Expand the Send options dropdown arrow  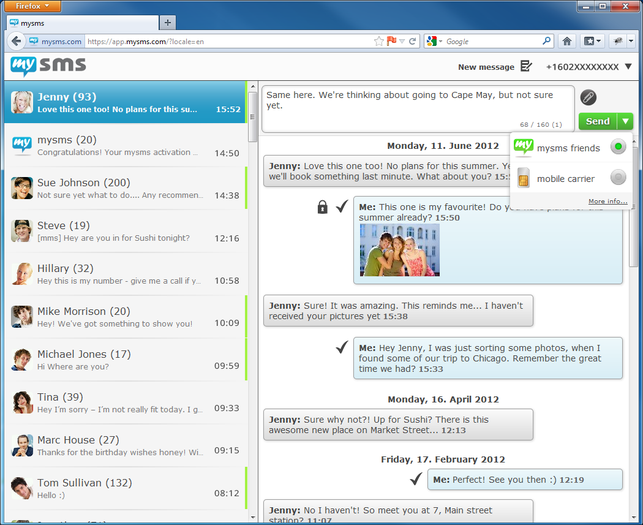pyautogui.click(x=625, y=121)
